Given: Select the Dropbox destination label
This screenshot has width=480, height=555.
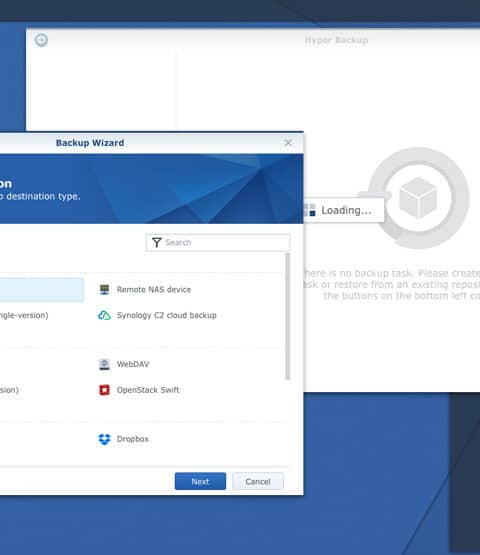Looking at the screenshot, I should tap(133, 439).
